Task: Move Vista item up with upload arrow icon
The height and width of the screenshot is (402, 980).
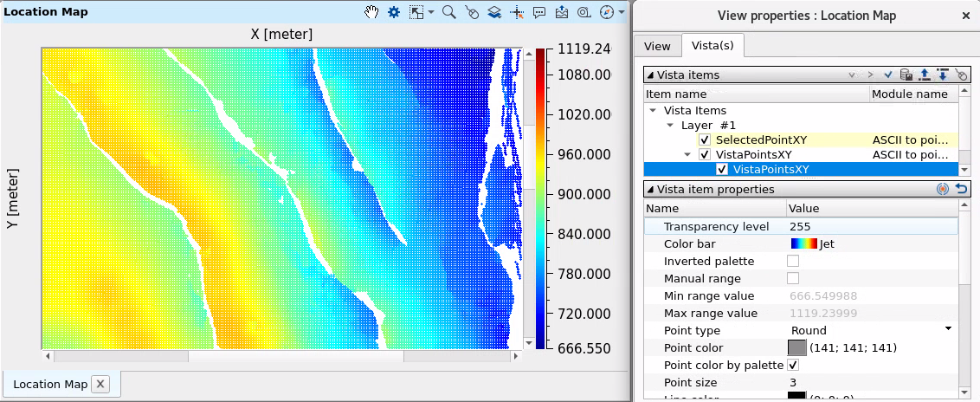Action: click(x=925, y=75)
